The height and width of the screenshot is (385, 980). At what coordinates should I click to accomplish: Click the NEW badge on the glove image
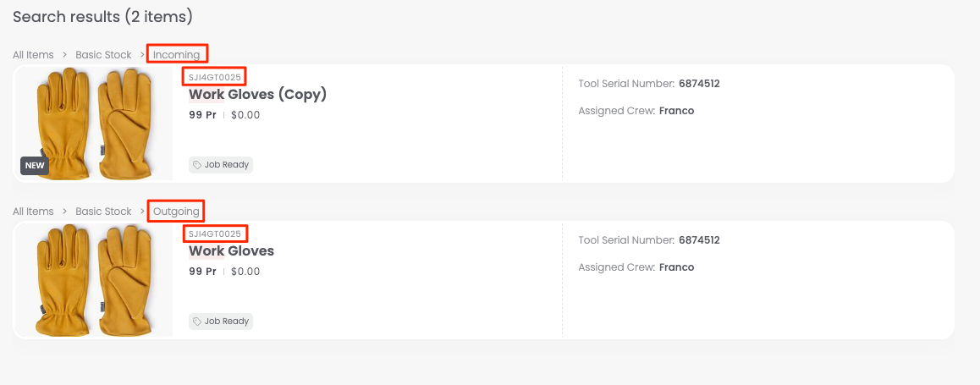coord(35,166)
